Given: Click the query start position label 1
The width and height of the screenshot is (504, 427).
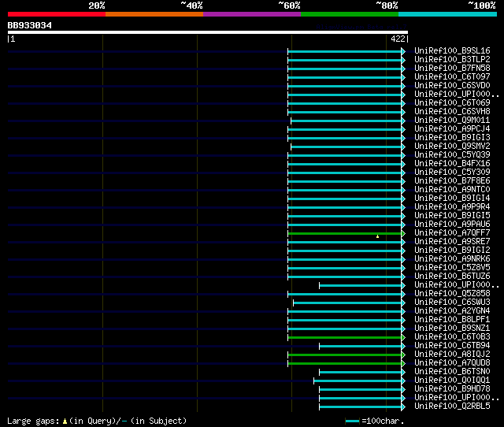Looking at the screenshot, I should (12, 39).
